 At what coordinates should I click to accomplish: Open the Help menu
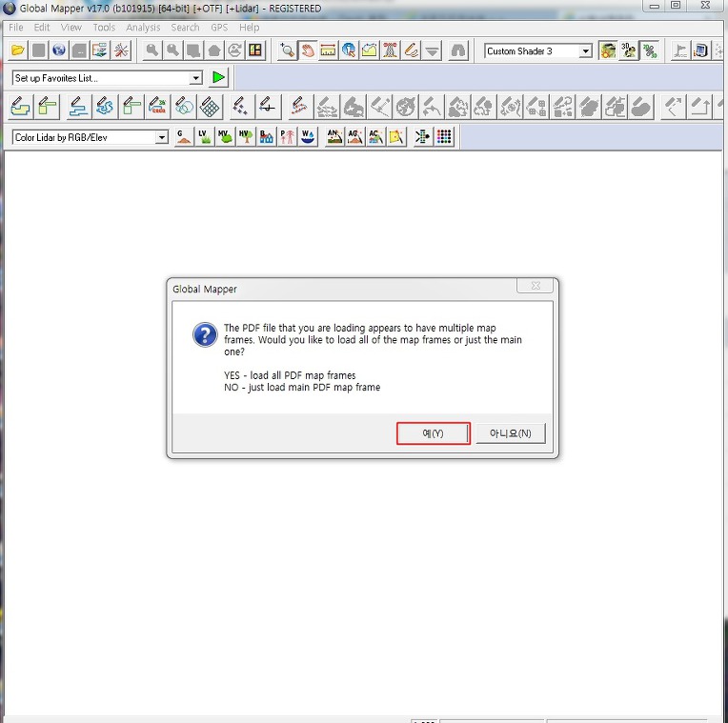click(x=250, y=28)
